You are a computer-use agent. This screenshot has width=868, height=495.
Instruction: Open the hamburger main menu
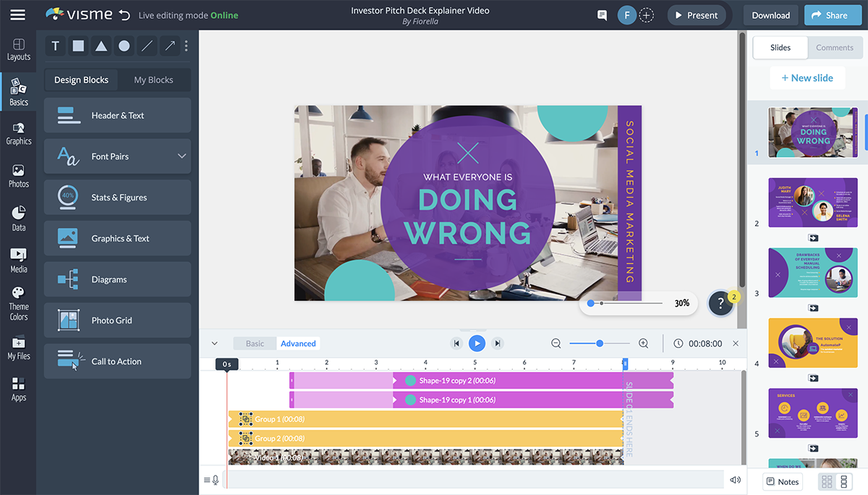click(17, 15)
